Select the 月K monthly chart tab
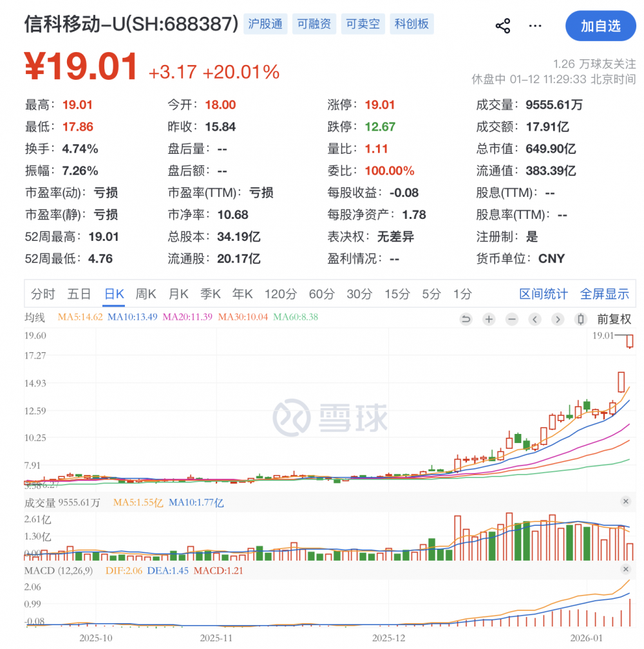 click(x=178, y=294)
